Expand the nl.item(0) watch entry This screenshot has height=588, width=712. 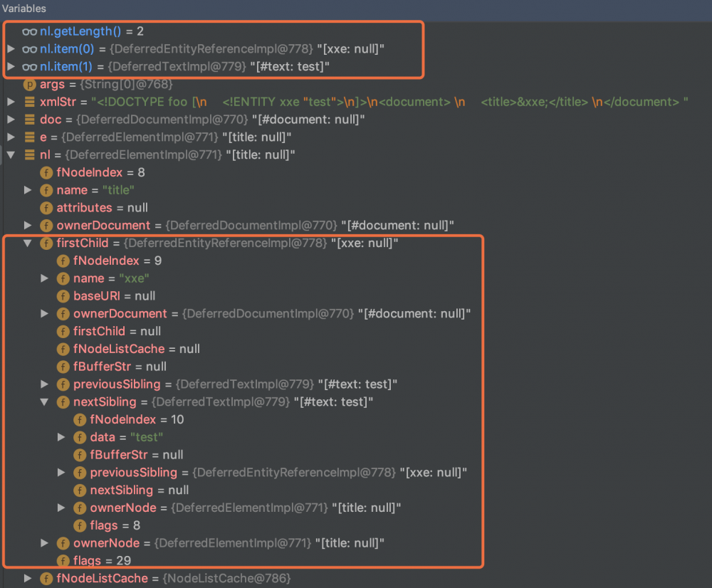(11, 48)
